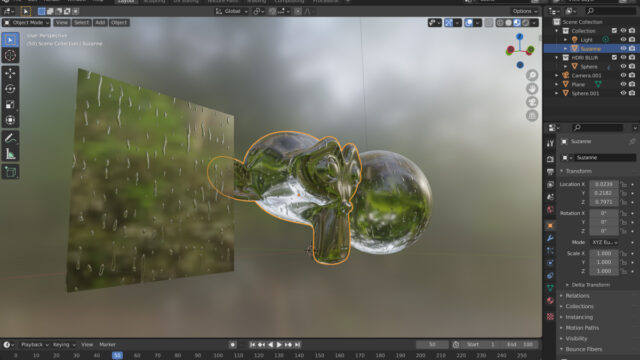Viewport: 640px width, 360px height.
Task: Select the Measure tool
Action: [10, 154]
